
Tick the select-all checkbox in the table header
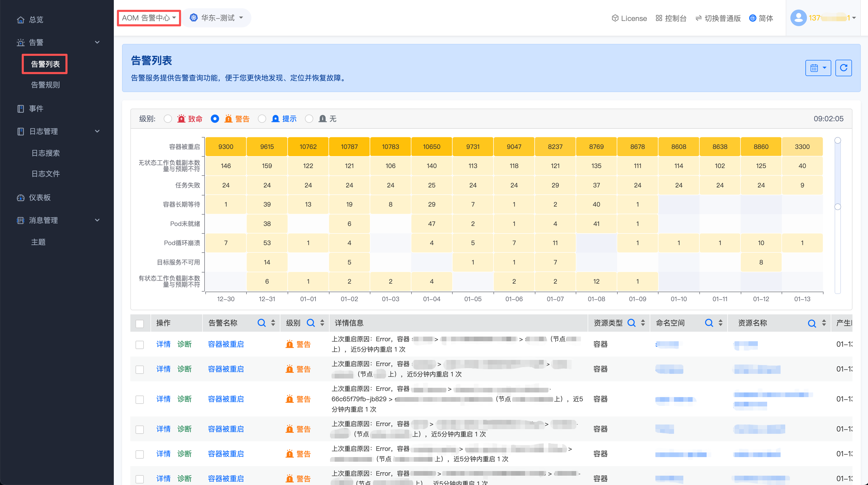pos(139,323)
